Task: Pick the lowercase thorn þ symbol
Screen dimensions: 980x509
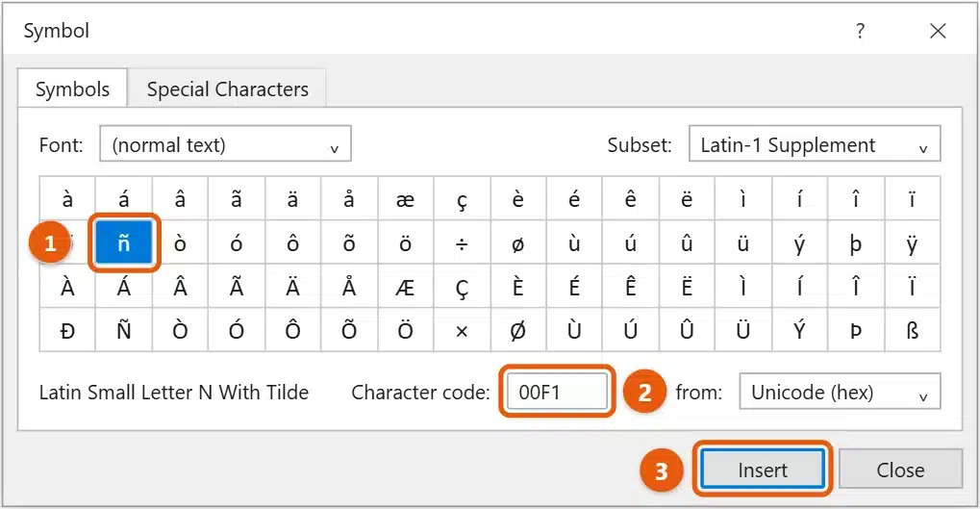Action: click(856, 242)
